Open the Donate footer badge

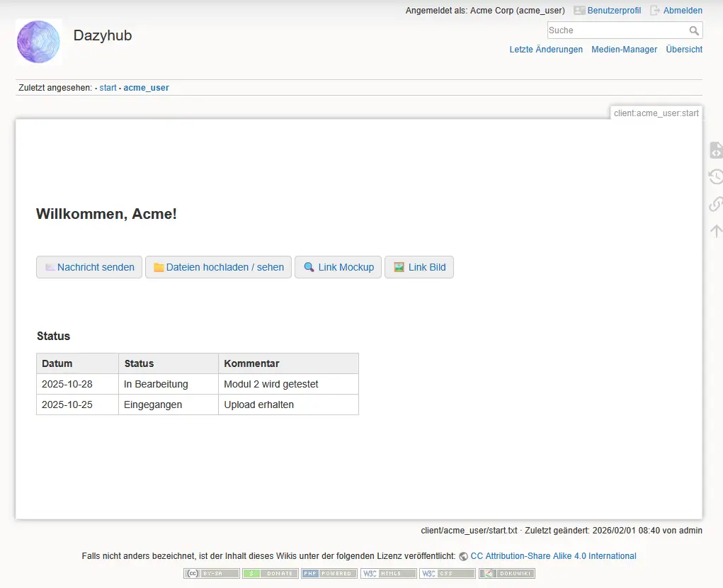click(x=270, y=573)
